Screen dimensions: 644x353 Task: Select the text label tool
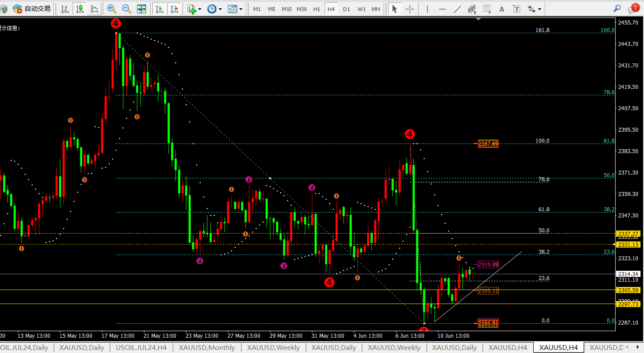[517, 9]
